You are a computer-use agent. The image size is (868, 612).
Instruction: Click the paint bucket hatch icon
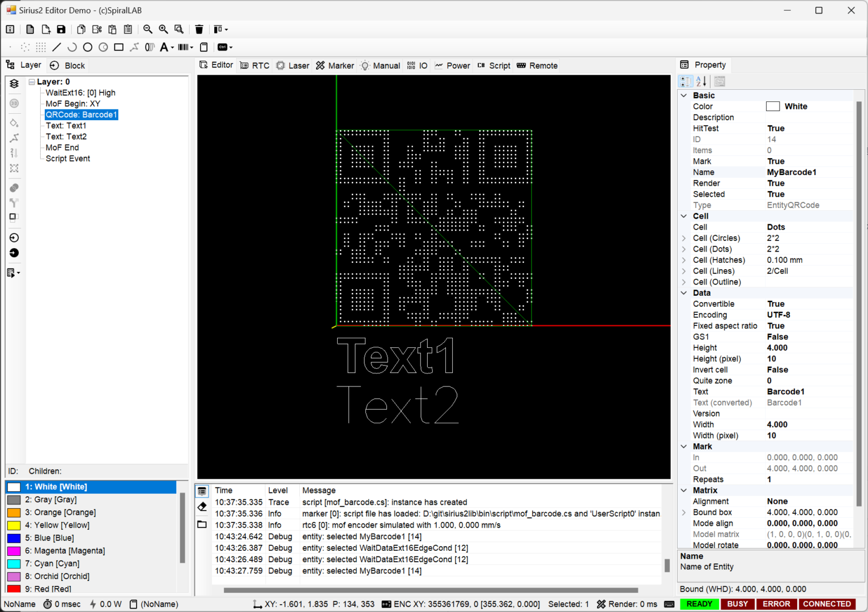[14, 123]
